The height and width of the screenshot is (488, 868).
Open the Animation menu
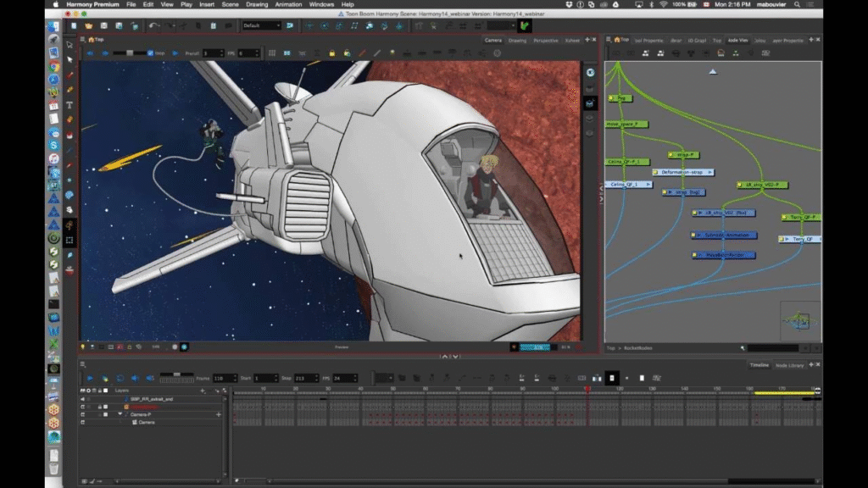[x=288, y=4]
